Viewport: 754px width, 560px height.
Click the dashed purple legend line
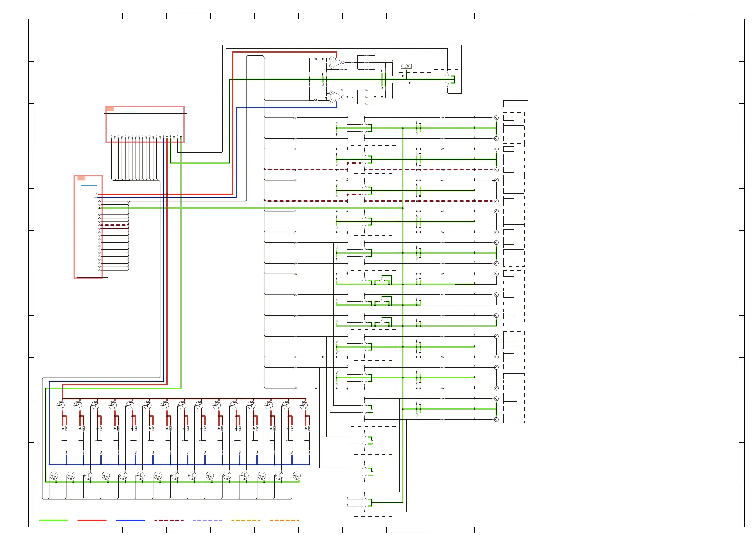[x=207, y=520]
